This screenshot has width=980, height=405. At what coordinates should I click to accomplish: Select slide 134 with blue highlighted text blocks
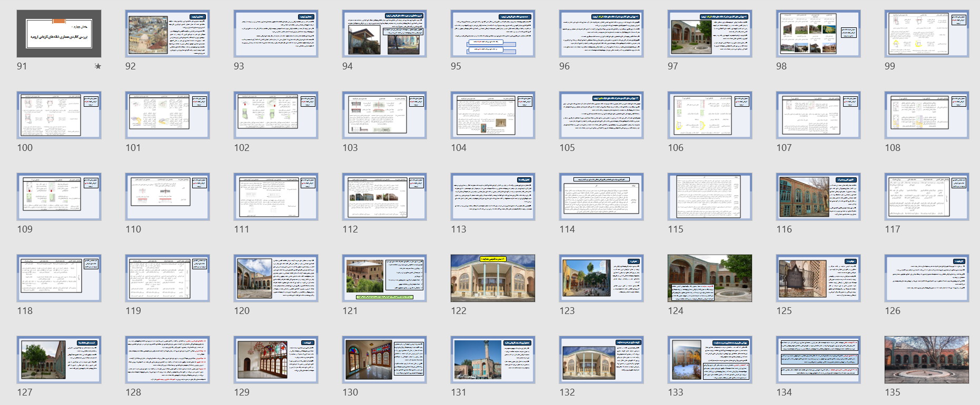(x=818, y=360)
